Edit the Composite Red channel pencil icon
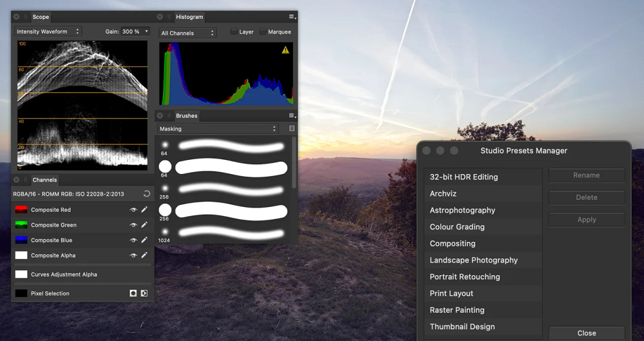 (x=144, y=209)
